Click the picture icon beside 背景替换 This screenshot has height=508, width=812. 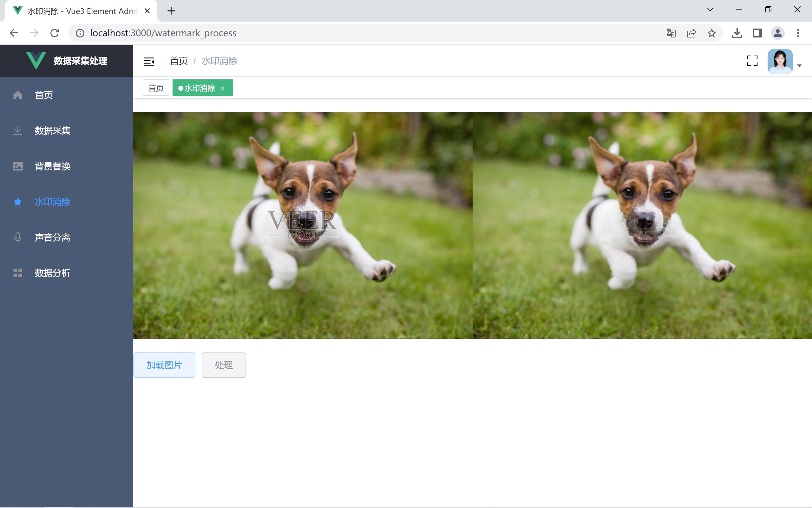[x=18, y=166]
